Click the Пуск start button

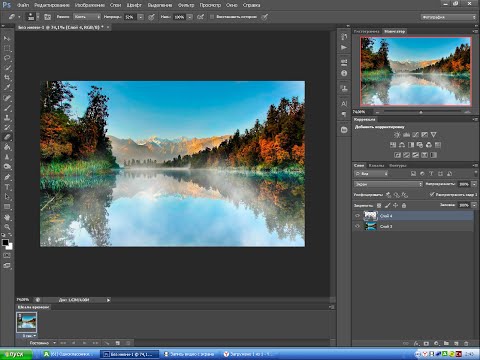tap(16, 354)
